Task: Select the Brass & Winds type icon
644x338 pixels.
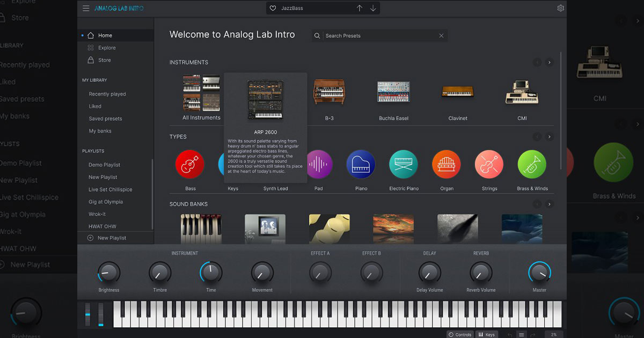Action: pos(532,164)
